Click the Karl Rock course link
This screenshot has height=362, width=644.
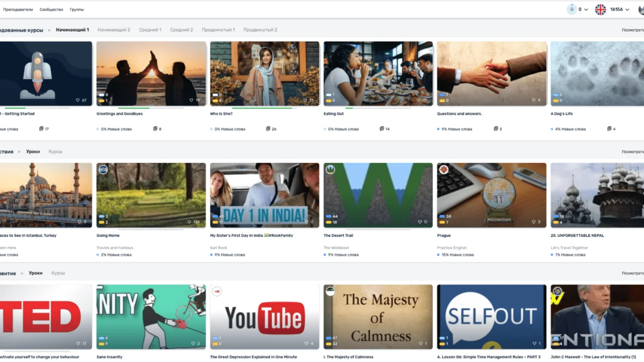click(x=219, y=247)
